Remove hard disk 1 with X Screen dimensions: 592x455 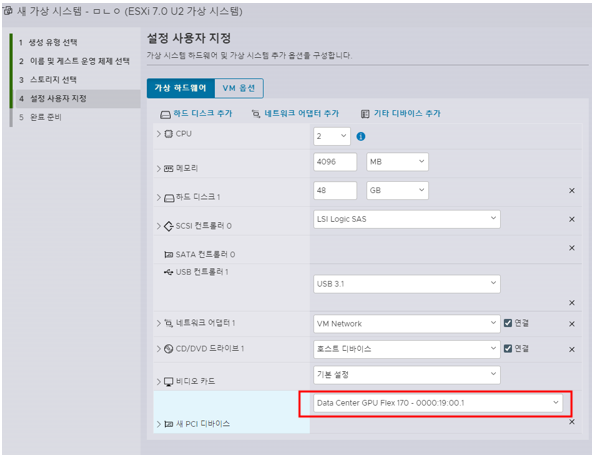[572, 191]
